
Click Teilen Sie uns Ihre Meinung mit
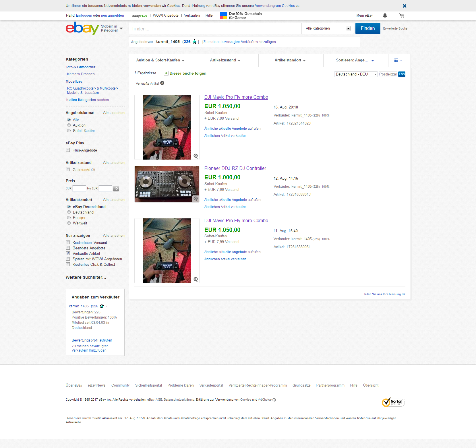(x=384, y=294)
